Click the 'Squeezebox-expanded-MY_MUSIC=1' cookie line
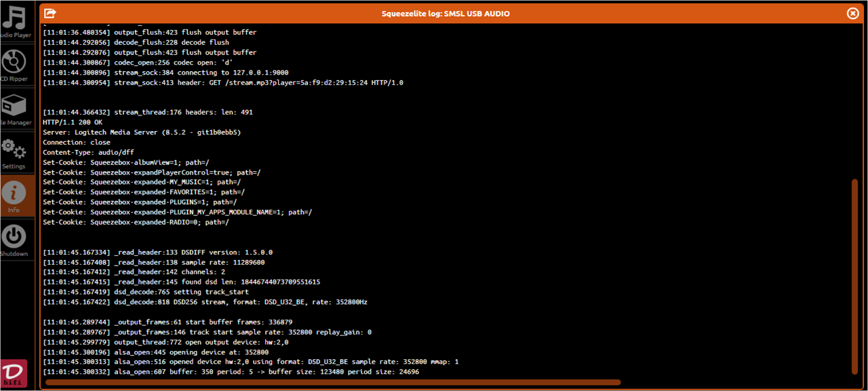 pyautogui.click(x=142, y=182)
